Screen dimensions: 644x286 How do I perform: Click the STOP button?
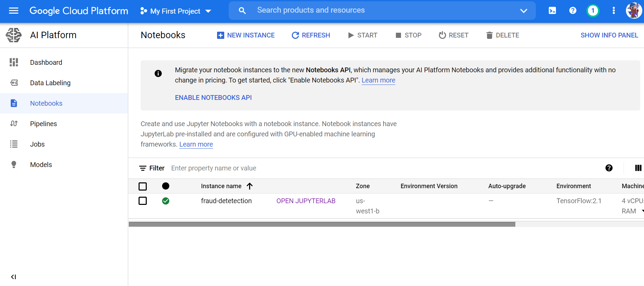click(409, 35)
